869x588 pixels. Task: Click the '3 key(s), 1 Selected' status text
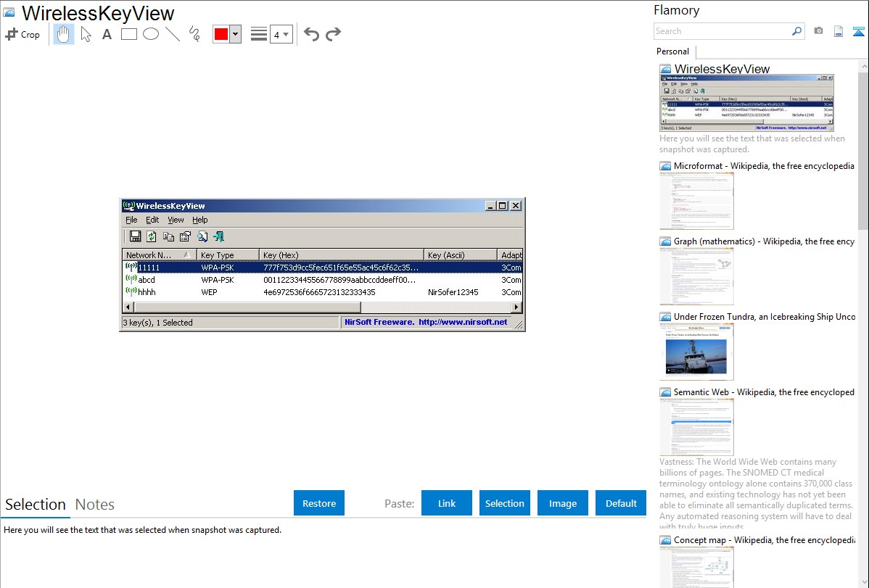pyautogui.click(x=158, y=323)
